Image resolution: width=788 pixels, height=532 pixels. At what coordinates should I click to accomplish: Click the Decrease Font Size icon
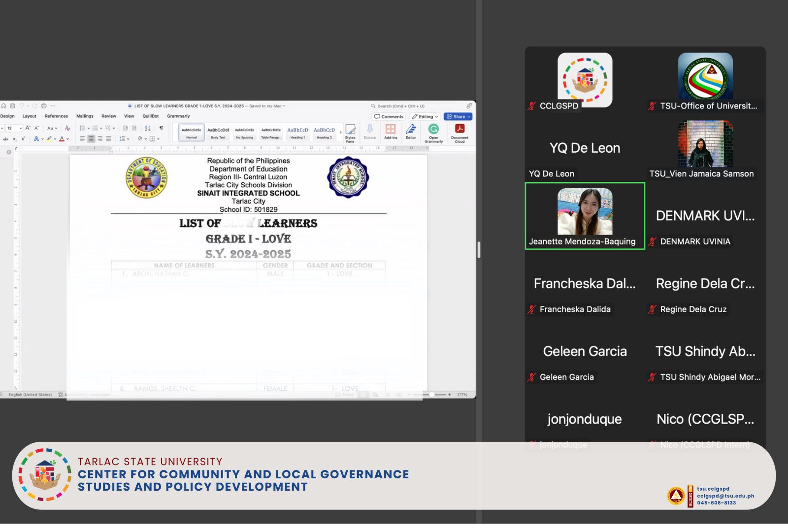36,128
